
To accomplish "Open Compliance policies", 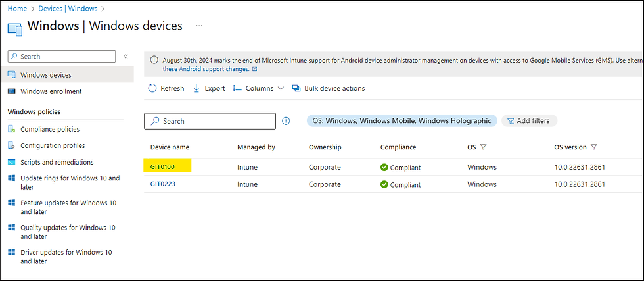I will (50, 129).
